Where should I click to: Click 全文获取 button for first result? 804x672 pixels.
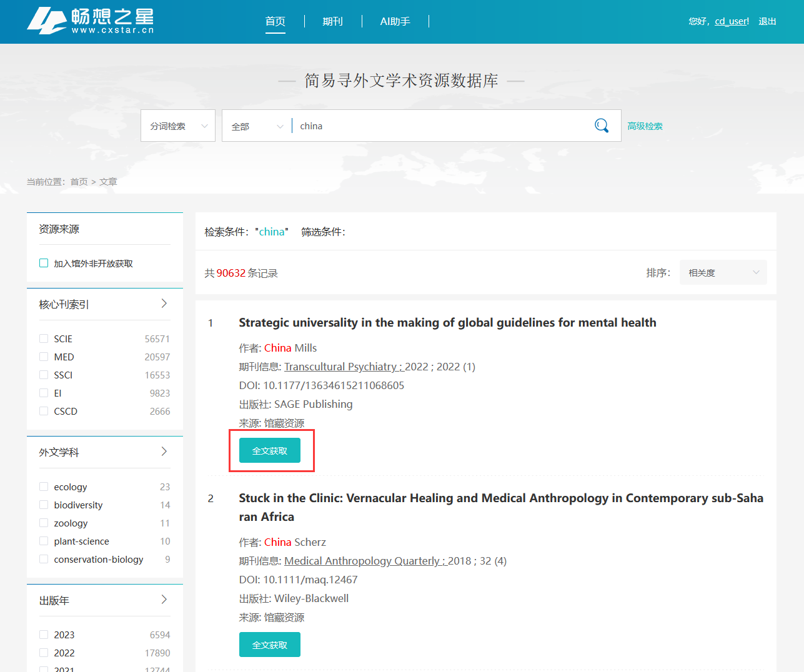pyautogui.click(x=270, y=450)
